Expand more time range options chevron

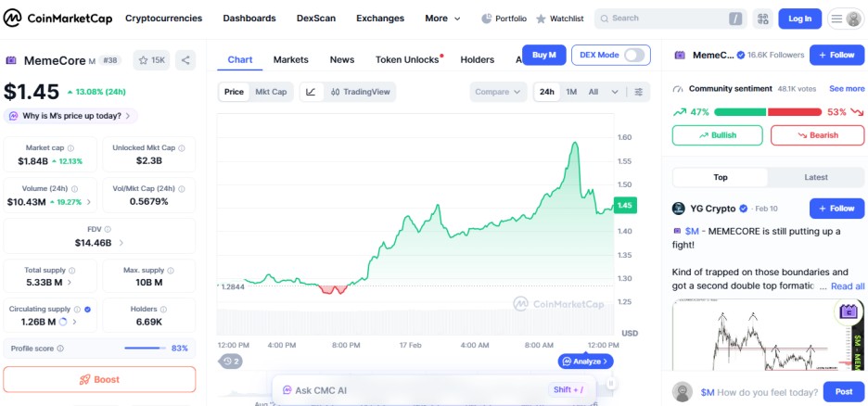coord(615,92)
